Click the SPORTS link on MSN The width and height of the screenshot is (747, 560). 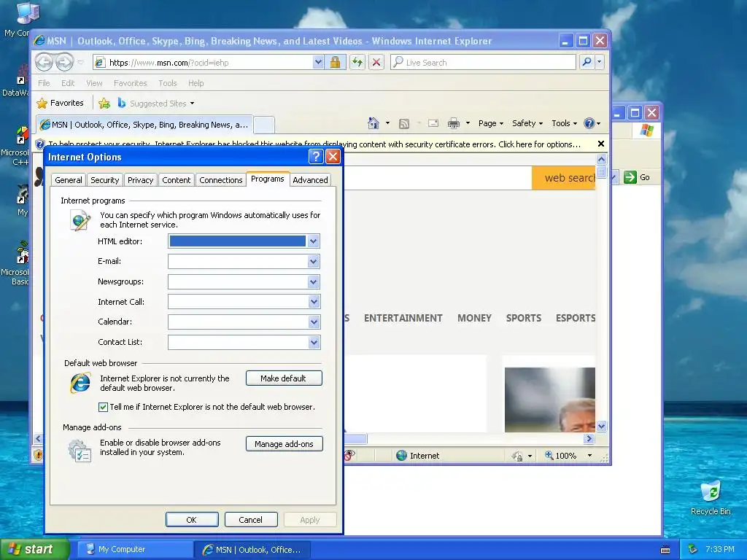tap(524, 318)
